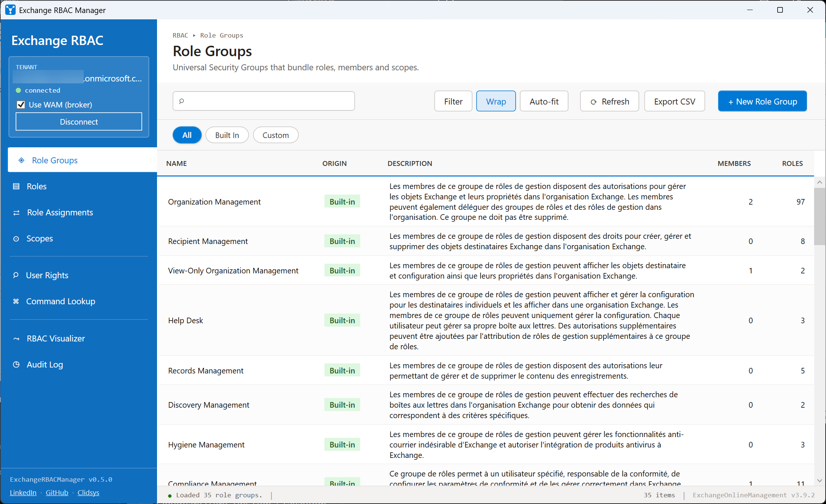Screen dimensions: 826x504
Task: Select the Built In filter pill
Action: pyautogui.click(x=227, y=135)
